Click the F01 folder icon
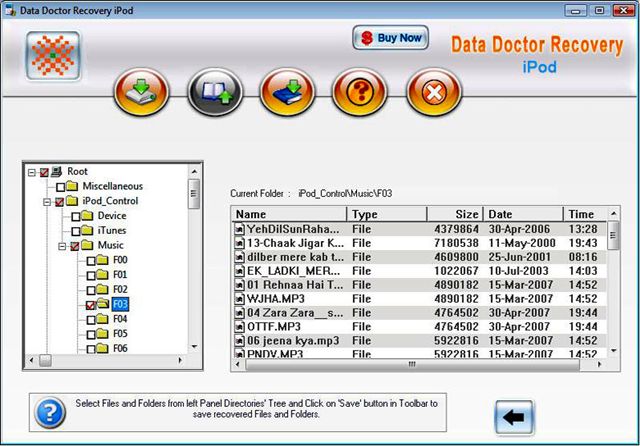Screen dimensions: 640x446 coord(102,275)
